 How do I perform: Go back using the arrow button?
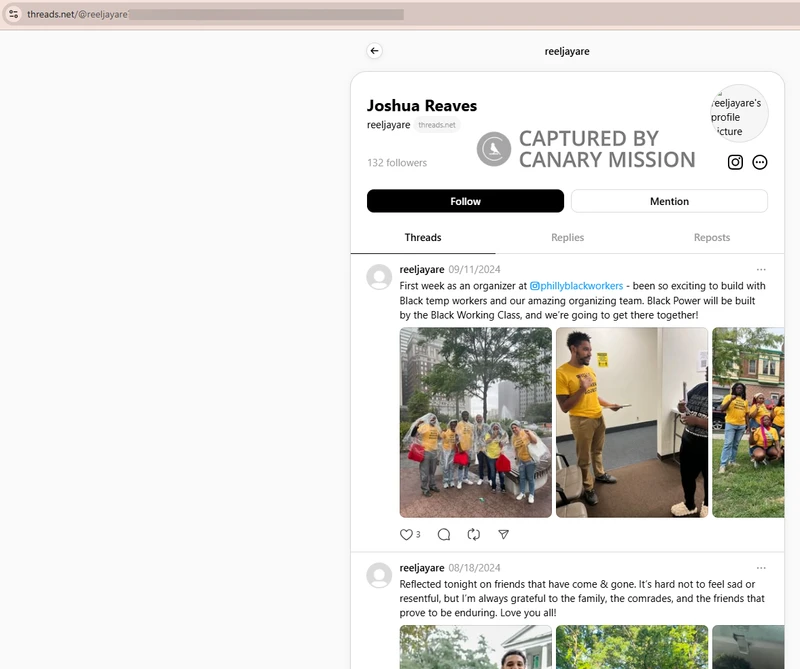pos(374,51)
